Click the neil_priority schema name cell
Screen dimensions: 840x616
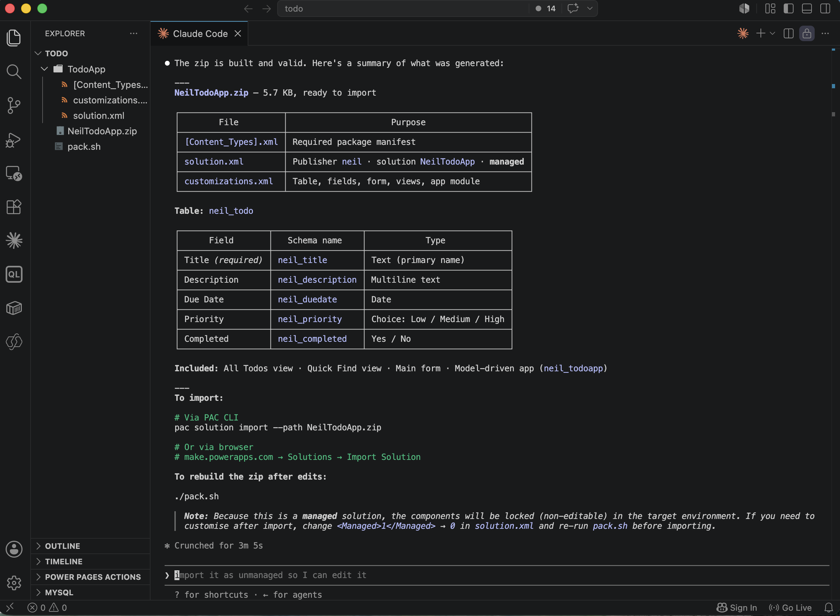point(310,319)
